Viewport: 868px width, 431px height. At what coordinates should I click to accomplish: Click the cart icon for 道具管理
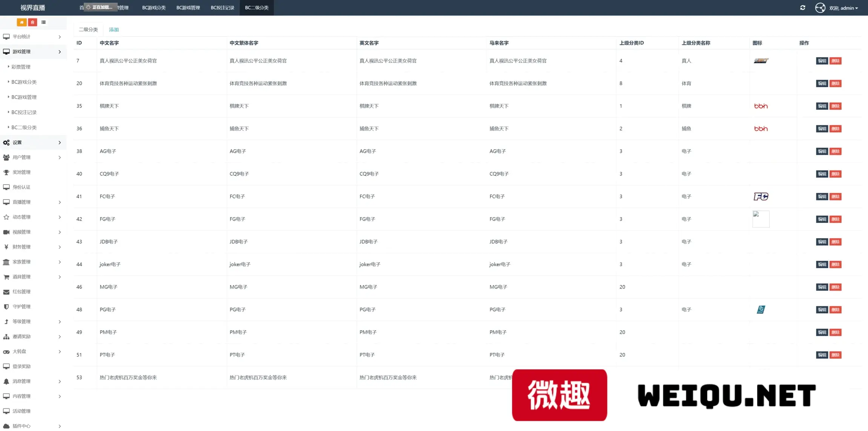pos(6,277)
